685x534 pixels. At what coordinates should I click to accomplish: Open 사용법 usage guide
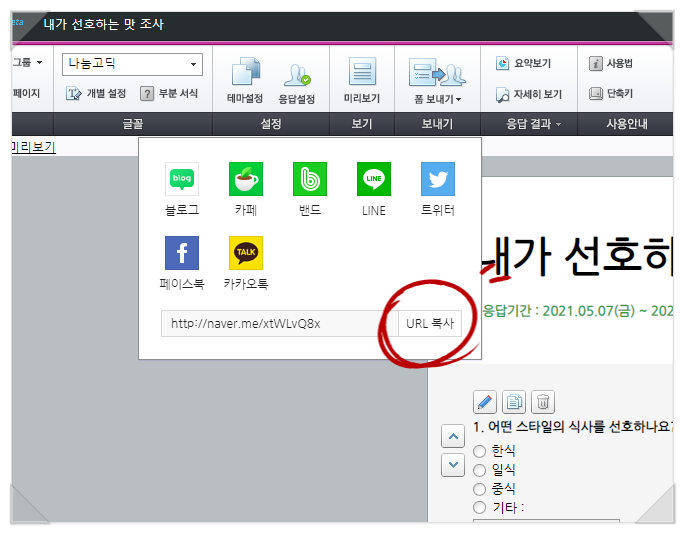[x=611, y=63]
